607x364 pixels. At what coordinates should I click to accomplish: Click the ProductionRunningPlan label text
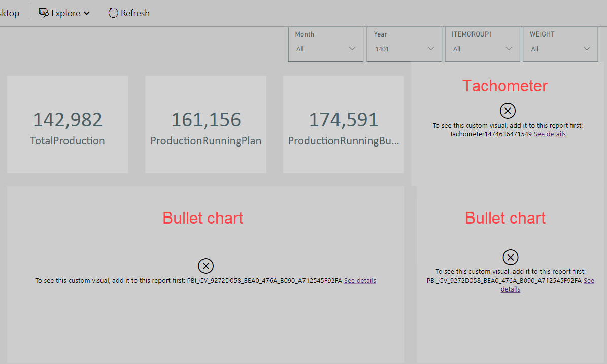click(206, 141)
